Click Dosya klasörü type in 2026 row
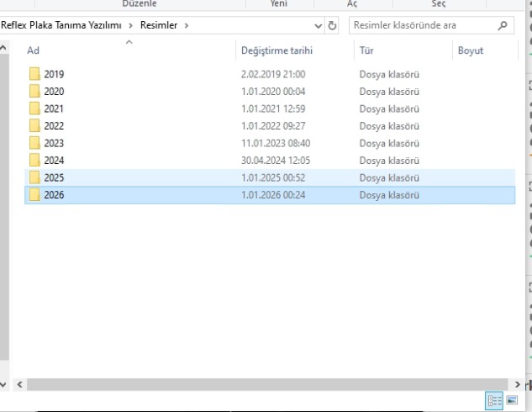 click(389, 195)
